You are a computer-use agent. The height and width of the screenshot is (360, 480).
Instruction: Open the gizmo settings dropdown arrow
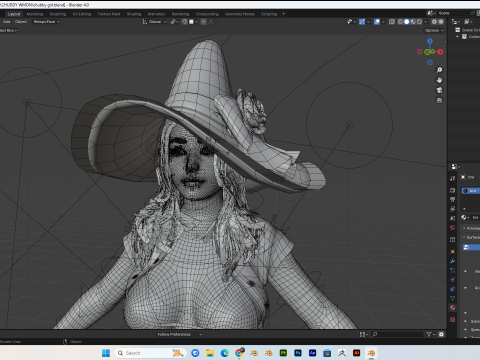click(368, 22)
